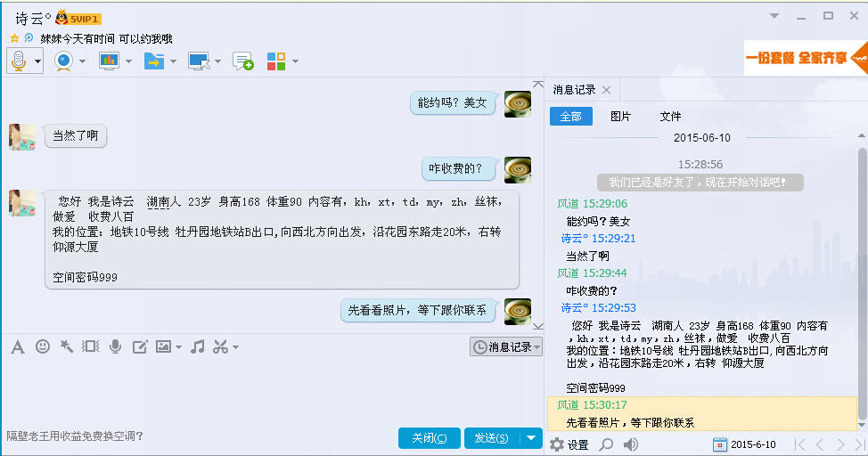Click the signature 妹妹今天有时间 可以约我哦
Viewport: 868px width, 456px height.
106,38
